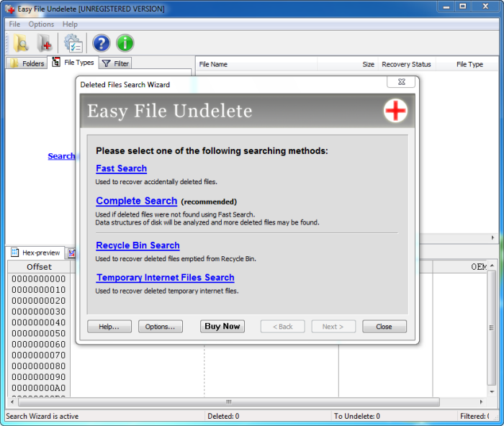Click the File Name column header
The width and height of the screenshot is (504, 426).
click(x=213, y=64)
